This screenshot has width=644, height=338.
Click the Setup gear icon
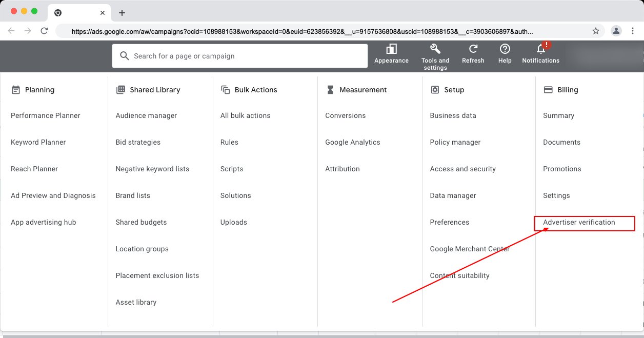(435, 90)
